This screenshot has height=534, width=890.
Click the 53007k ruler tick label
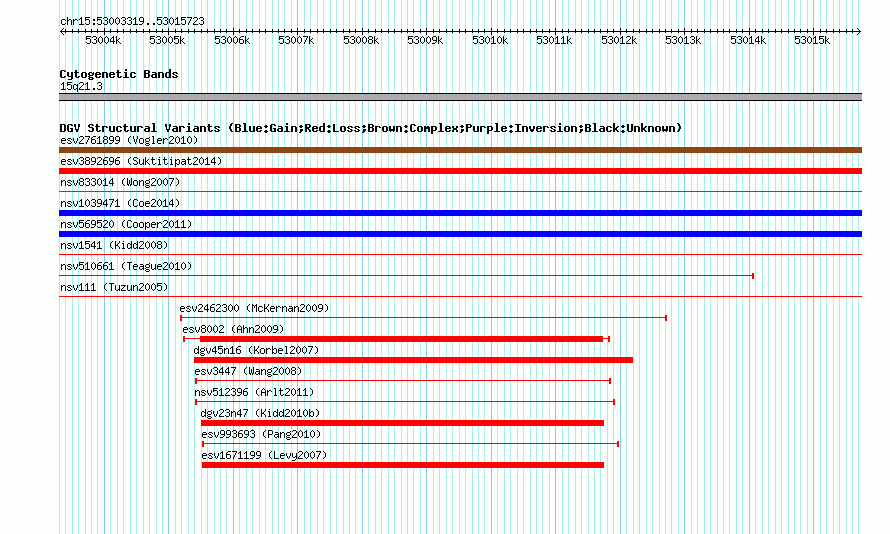296,40
